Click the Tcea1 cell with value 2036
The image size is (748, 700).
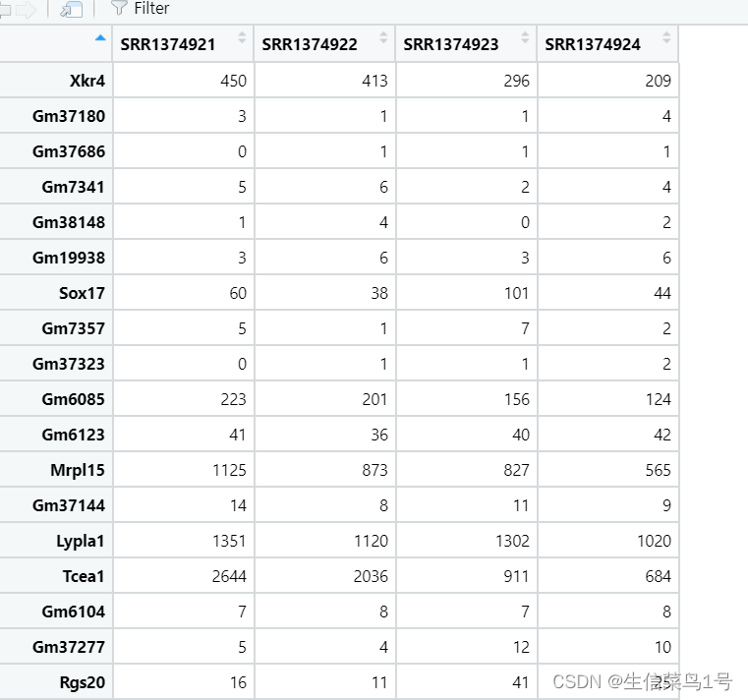pos(325,576)
